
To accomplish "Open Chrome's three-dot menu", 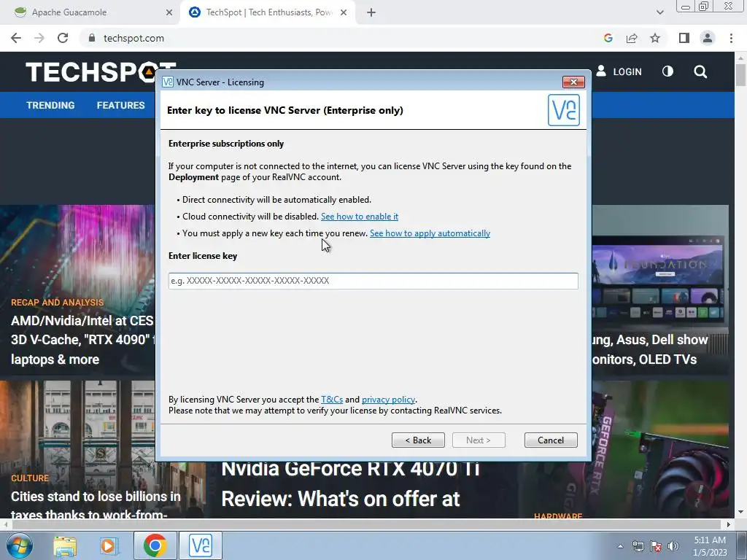I will tap(731, 38).
